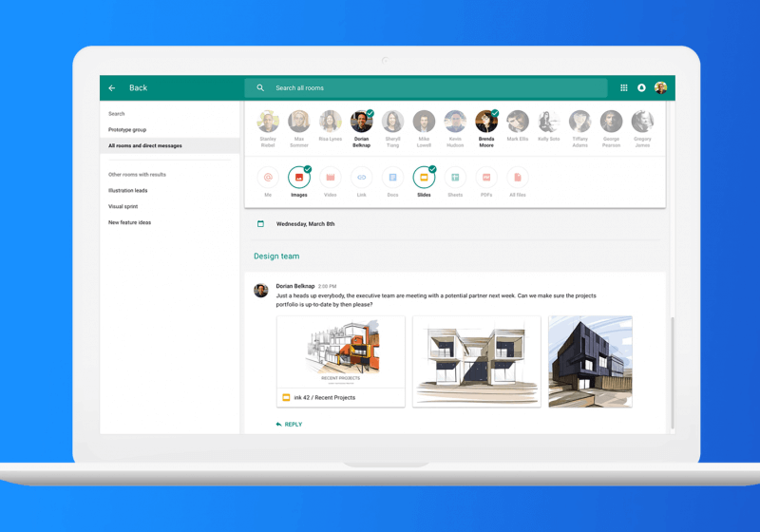This screenshot has width=760, height=532.
Task: Open the account profile picture menu
Action: pos(660,88)
